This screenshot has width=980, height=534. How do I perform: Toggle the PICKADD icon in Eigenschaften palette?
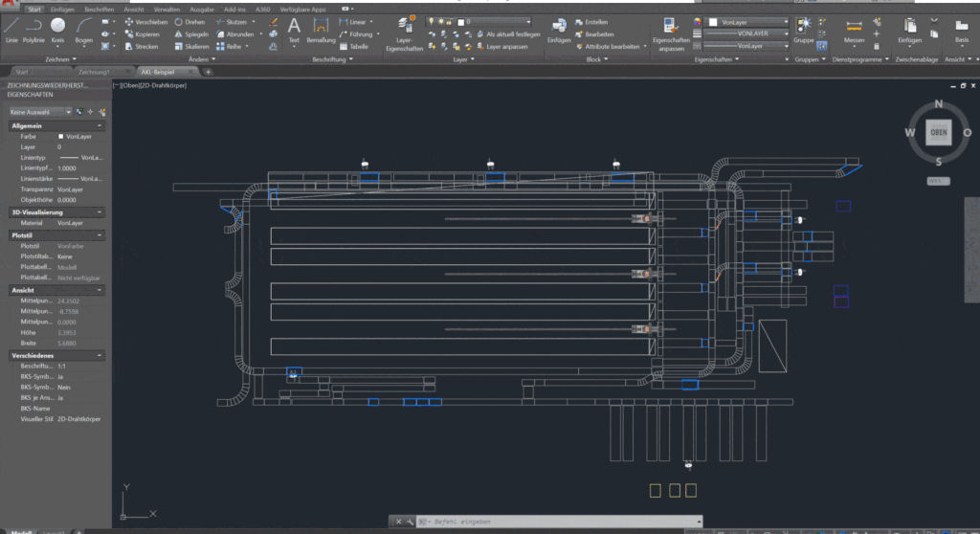79,112
